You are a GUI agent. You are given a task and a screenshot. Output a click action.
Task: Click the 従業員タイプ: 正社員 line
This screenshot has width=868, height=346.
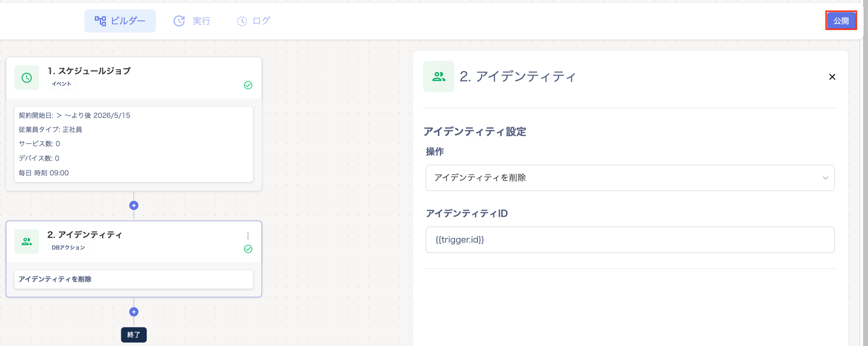pyautogui.click(x=50, y=130)
